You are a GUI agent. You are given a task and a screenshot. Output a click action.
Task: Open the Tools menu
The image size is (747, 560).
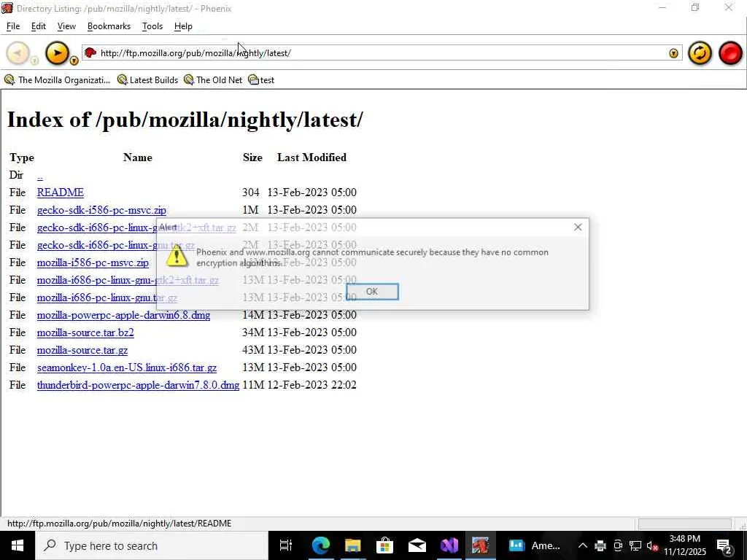pyautogui.click(x=152, y=26)
